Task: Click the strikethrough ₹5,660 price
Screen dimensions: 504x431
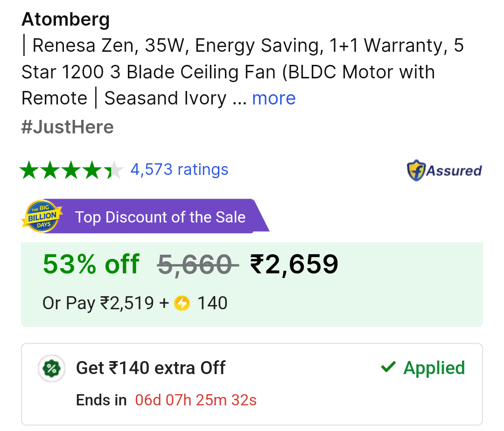Action: pyautogui.click(x=197, y=264)
